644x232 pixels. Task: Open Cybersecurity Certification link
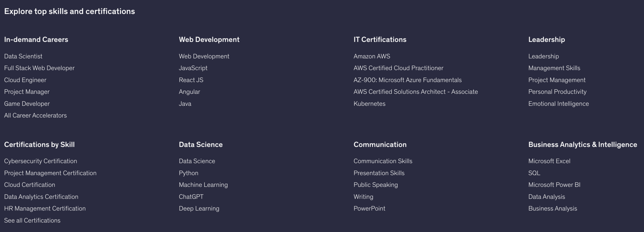[x=40, y=161]
